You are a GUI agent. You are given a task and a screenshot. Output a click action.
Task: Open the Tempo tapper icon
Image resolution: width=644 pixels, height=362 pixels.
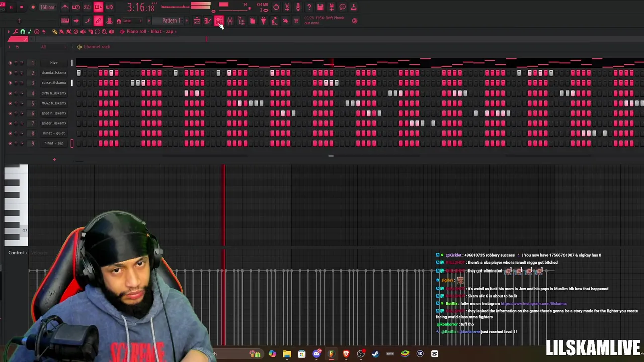274,21
